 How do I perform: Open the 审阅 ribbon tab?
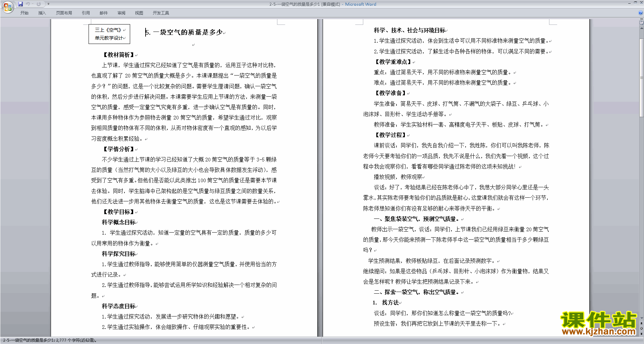pos(121,13)
